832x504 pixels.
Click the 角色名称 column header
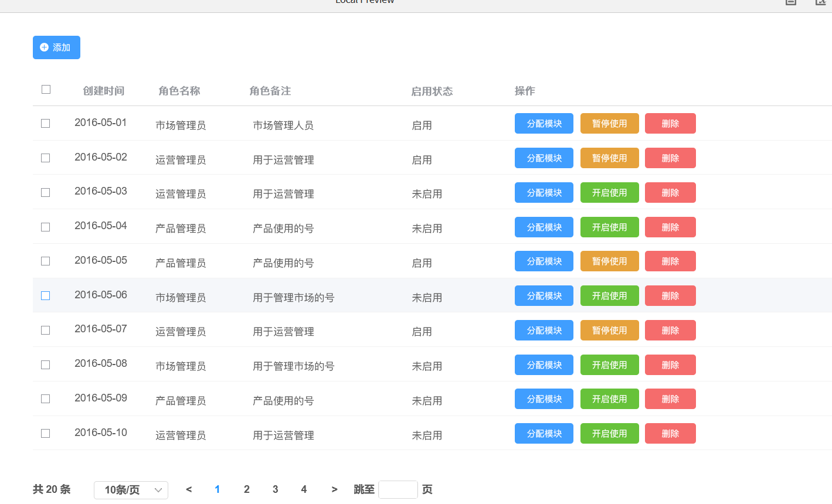click(x=179, y=91)
